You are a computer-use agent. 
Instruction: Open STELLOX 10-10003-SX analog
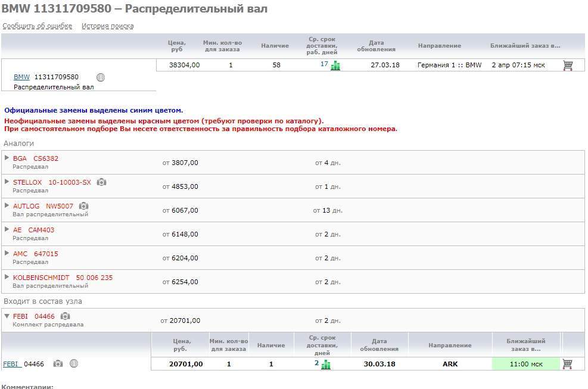pos(52,182)
